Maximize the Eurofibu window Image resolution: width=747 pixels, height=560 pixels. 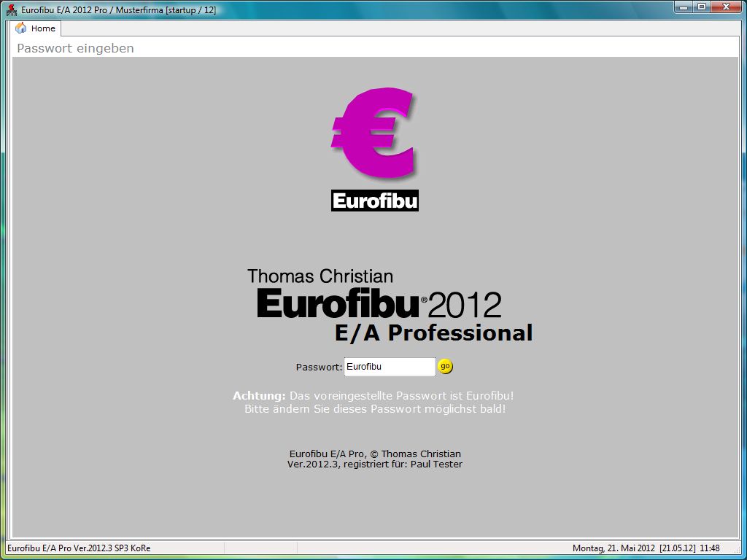pyautogui.click(x=701, y=7)
